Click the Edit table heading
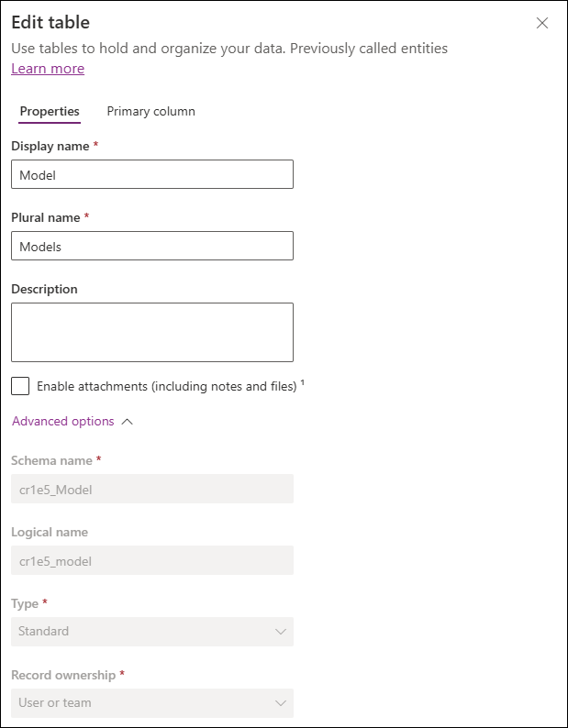The width and height of the screenshot is (568, 728). pyautogui.click(x=50, y=22)
